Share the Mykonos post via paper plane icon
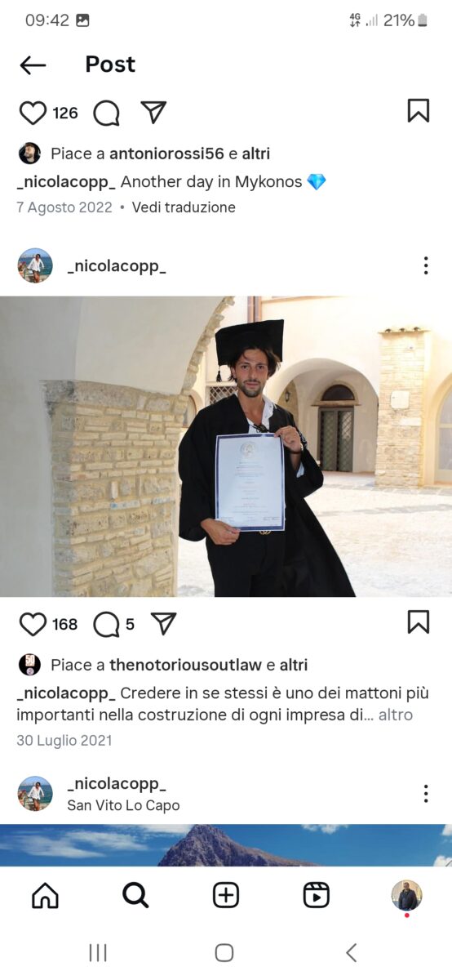 153,112
